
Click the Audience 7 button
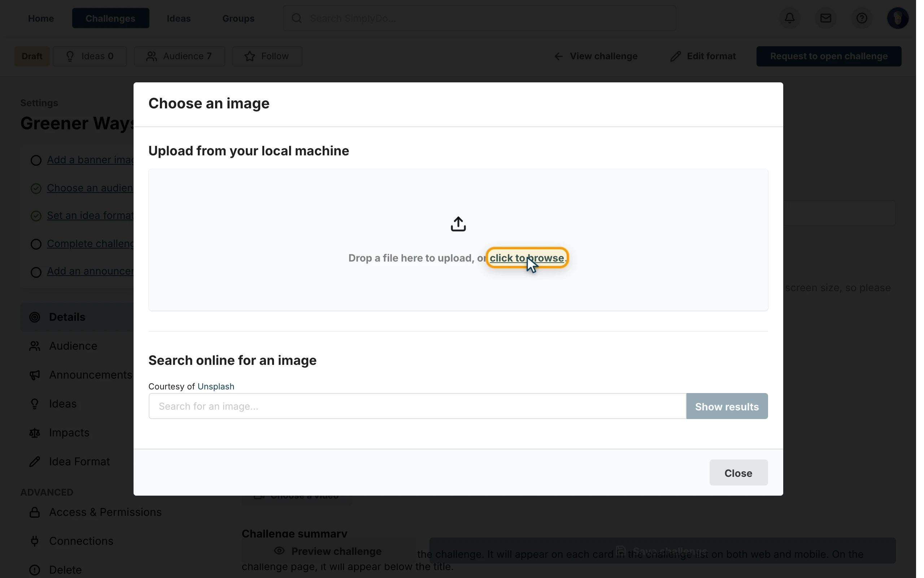179,56
